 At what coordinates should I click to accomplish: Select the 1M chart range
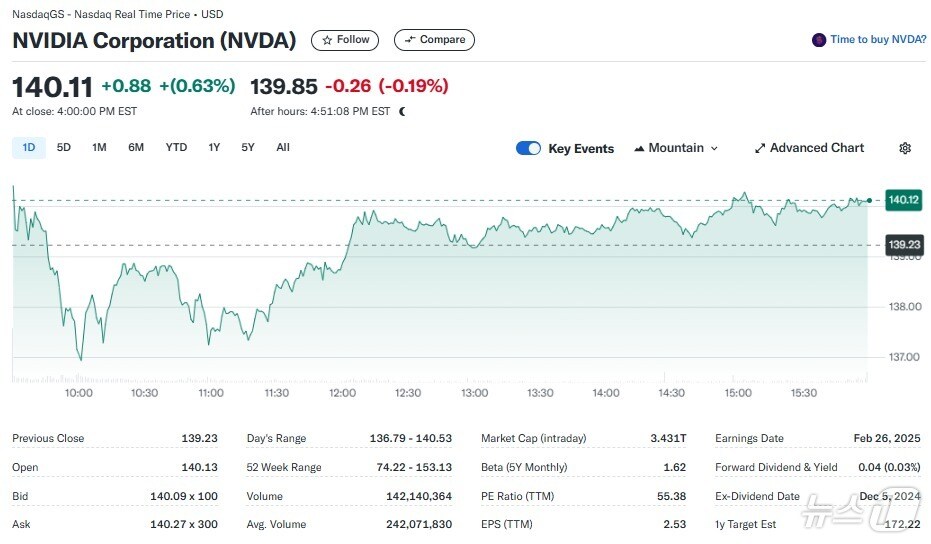[99, 148]
